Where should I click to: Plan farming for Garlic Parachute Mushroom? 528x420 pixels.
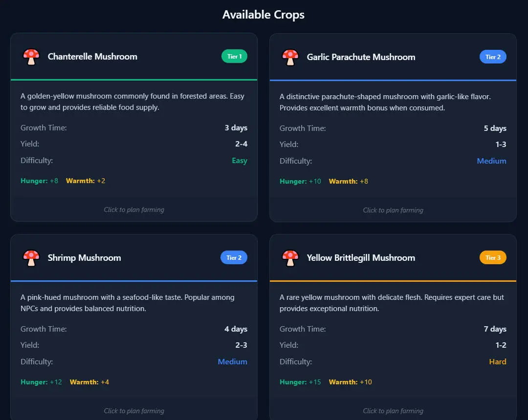(393, 210)
